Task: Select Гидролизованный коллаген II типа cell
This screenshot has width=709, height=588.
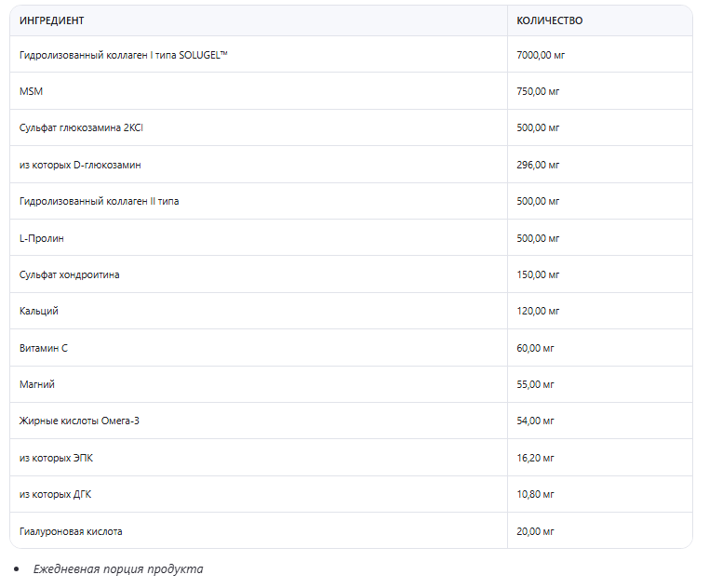Action: click(x=99, y=201)
